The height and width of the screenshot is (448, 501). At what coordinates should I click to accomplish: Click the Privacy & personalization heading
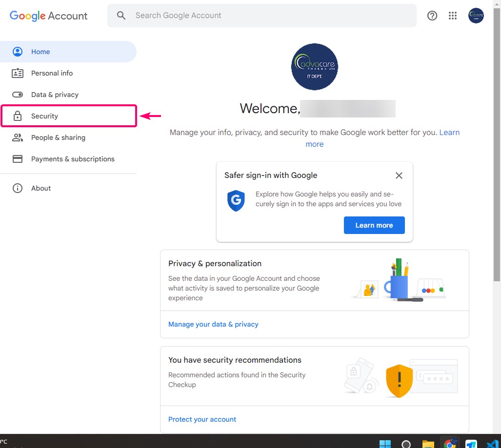pyautogui.click(x=215, y=263)
